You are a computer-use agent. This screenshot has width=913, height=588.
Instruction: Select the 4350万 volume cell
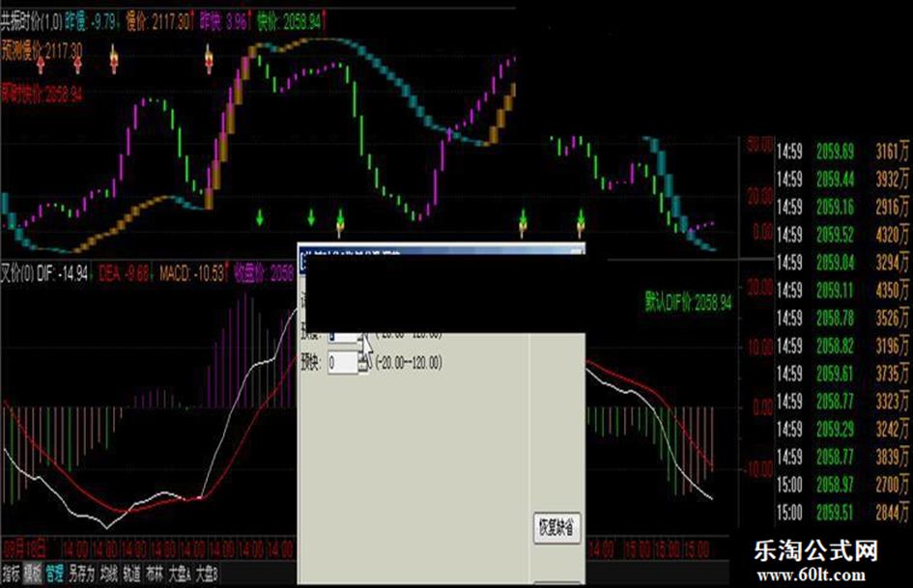coord(893,291)
